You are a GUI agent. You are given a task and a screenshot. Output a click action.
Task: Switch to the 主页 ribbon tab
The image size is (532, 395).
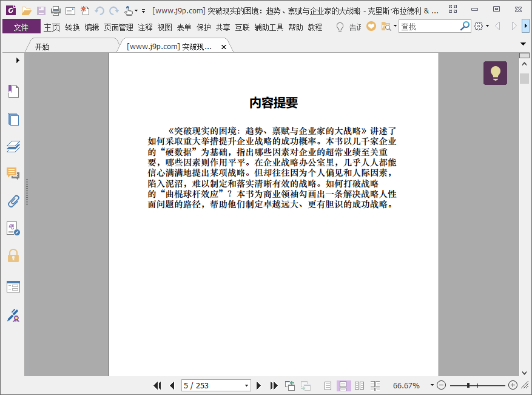(52, 27)
